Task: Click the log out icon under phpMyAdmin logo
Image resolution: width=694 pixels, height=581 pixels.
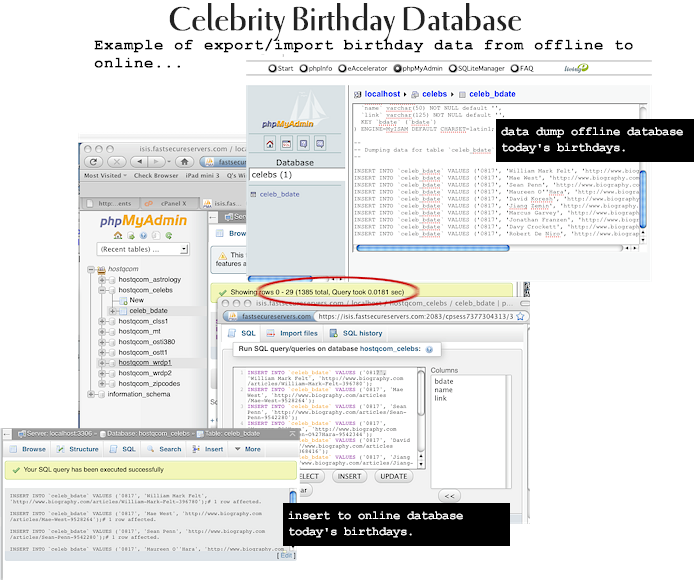Action: [x=131, y=235]
